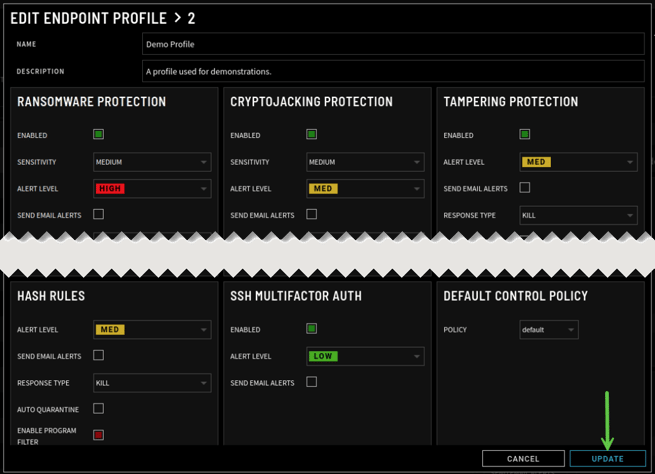Viewport: 655px width, 474px height.
Task: Open Default Control Policy dropdown
Action: point(549,330)
